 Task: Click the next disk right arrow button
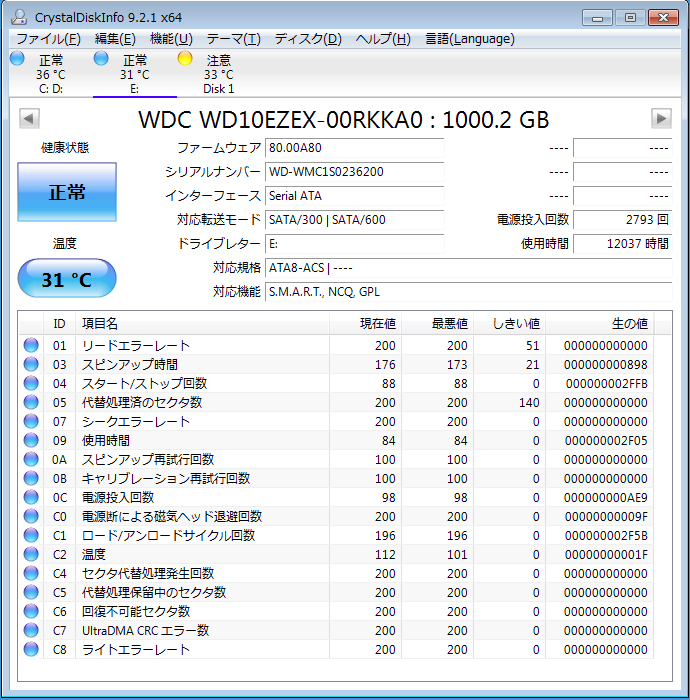(661, 118)
